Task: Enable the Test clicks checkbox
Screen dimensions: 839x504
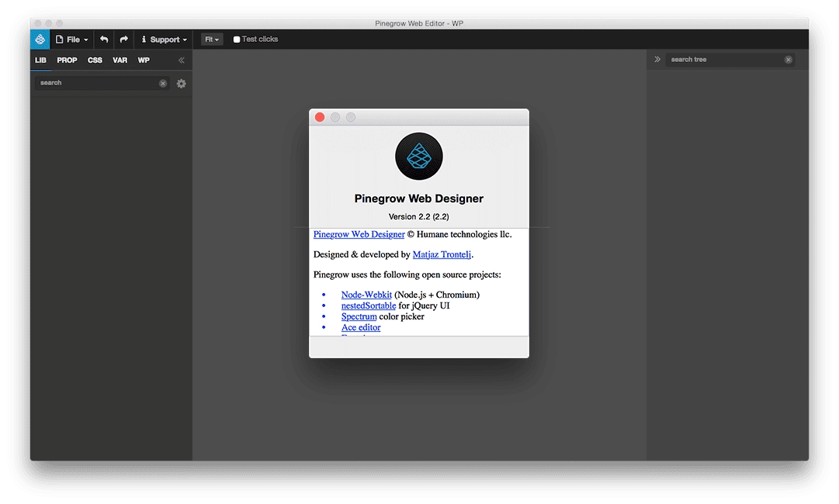Action: [x=237, y=40]
